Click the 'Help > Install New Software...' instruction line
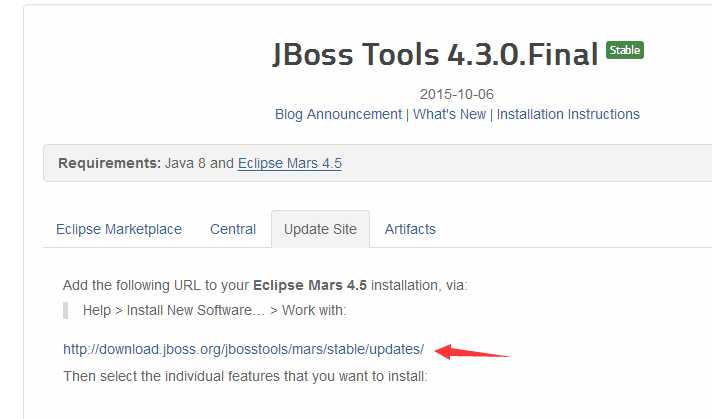This screenshot has width=712, height=419. pyautogui.click(x=214, y=311)
